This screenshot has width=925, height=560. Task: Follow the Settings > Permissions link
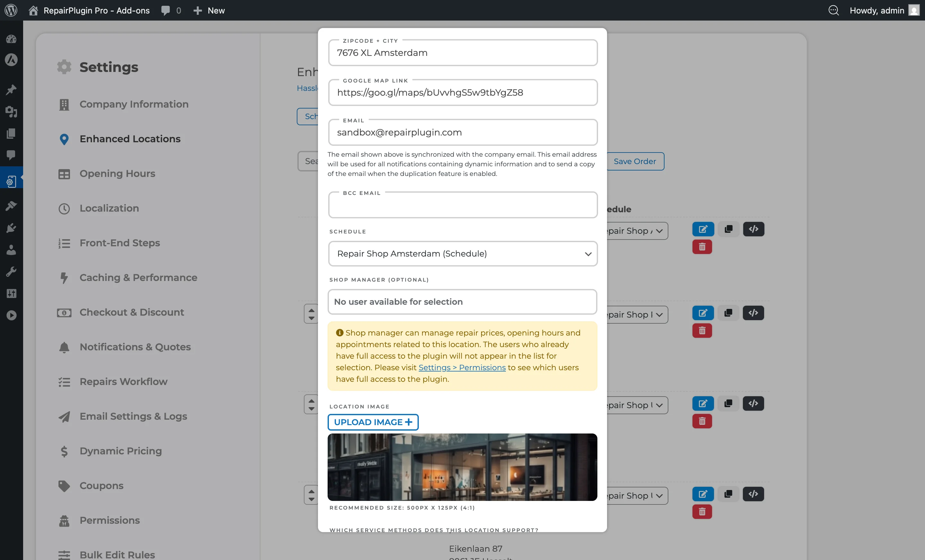462,367
